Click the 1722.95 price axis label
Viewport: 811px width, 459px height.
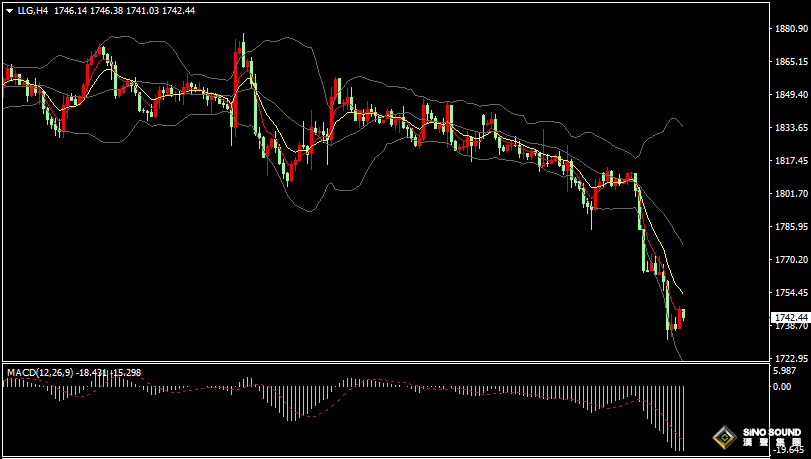coord(791,359)
